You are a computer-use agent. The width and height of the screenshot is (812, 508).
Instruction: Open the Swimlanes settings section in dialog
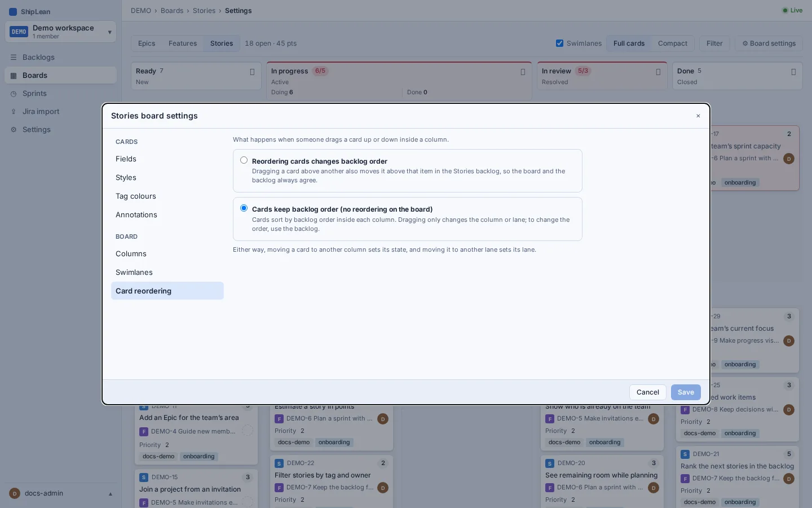[167, 273]
